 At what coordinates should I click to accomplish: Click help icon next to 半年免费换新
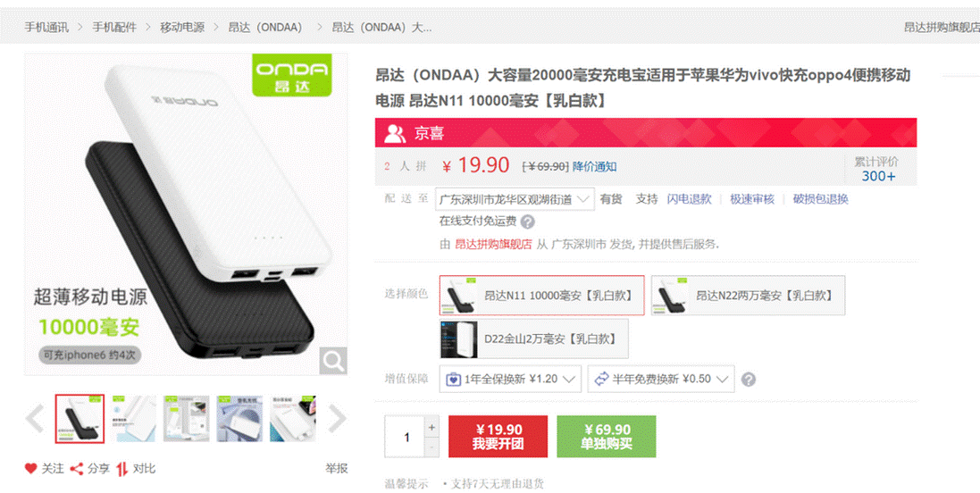(x=748, y=380)
